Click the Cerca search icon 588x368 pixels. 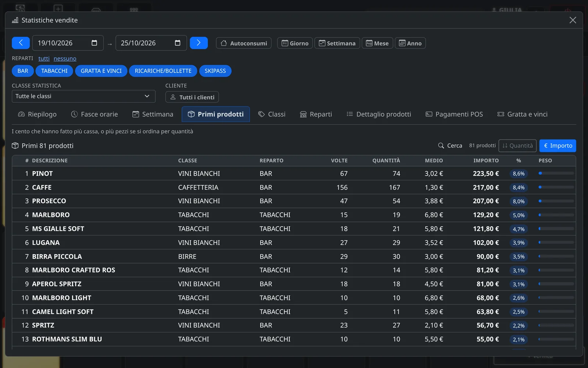441,146
